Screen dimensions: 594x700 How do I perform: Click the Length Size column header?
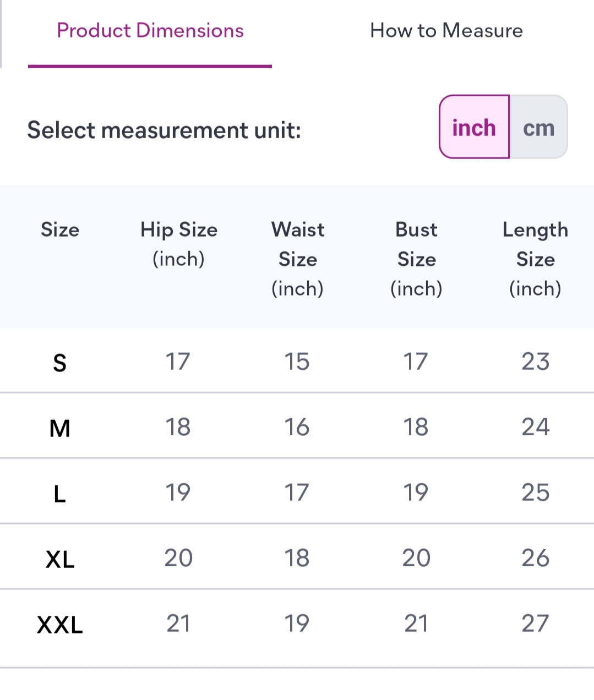point(535,259)
